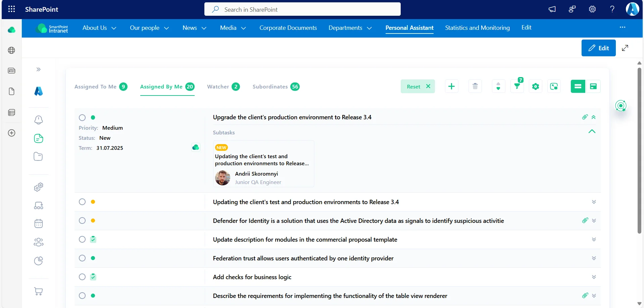Collapse the Upgrade production environment task row
The width and height of the screenshot is (644, 308).
(x=594, y=117)
